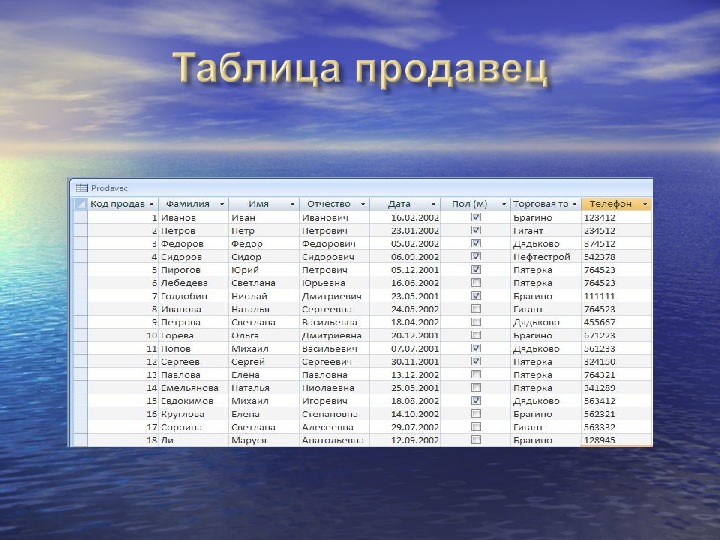Check the Пол checkbox in the Павлова row

pos(476,374)
